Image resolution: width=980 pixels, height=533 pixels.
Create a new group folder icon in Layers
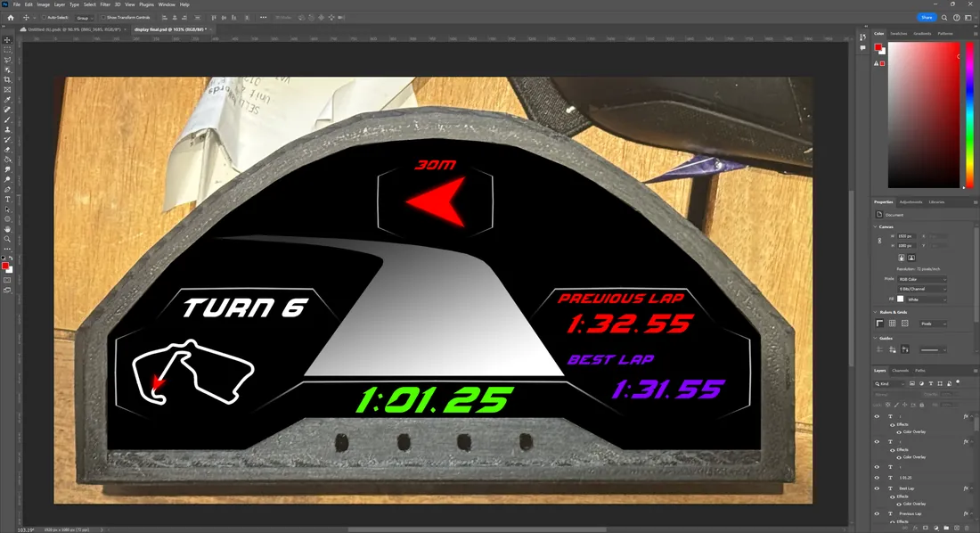coord(946,528)
